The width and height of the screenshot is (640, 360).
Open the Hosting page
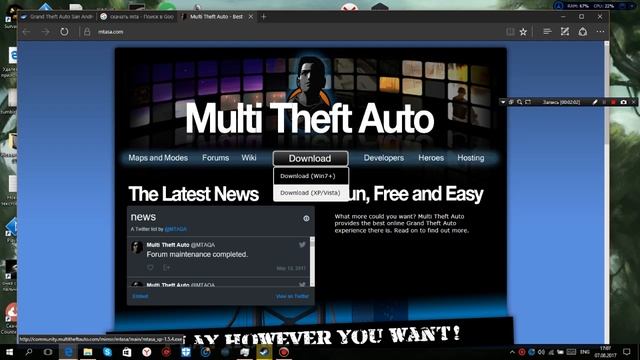coord(471,158)
